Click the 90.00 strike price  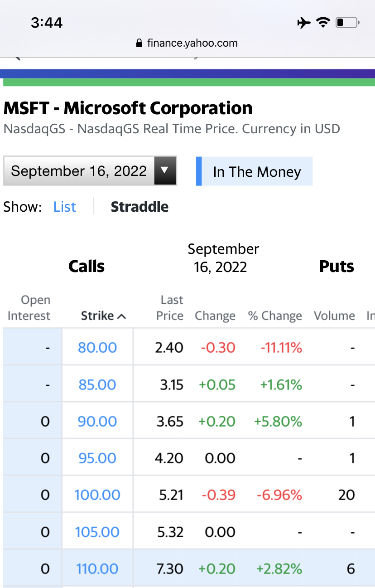click(97, 422)
